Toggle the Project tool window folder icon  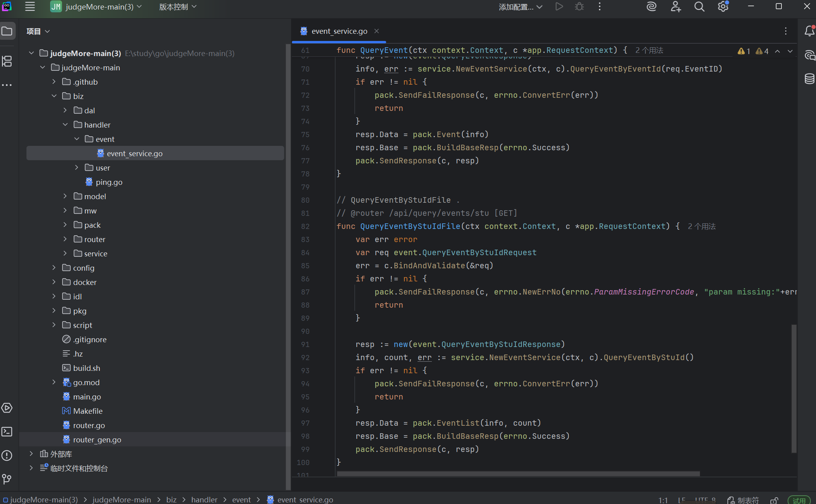(7, 31)
